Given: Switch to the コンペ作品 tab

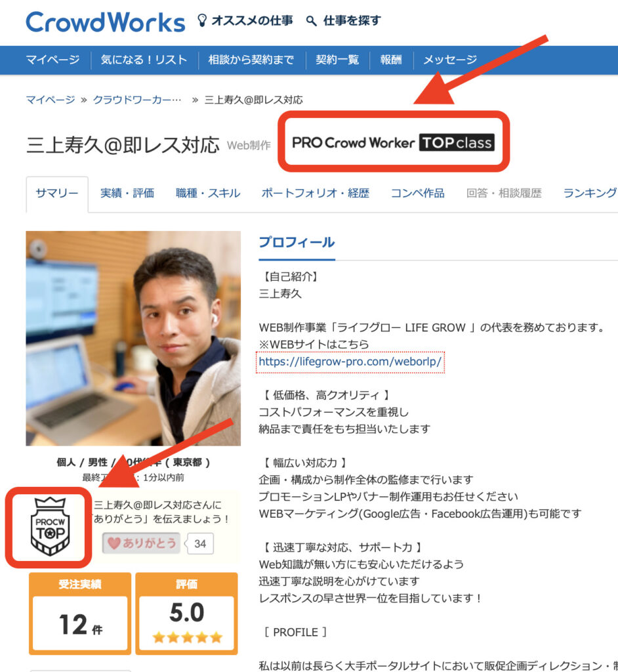Looking at the screenshot, I should pos(418,194).
